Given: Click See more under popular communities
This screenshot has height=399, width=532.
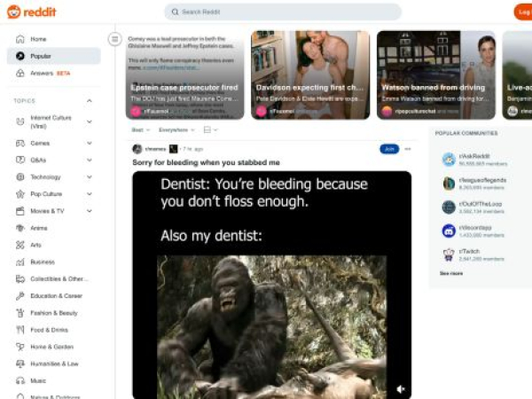Looking at the screenshot, I should (451, 273).
